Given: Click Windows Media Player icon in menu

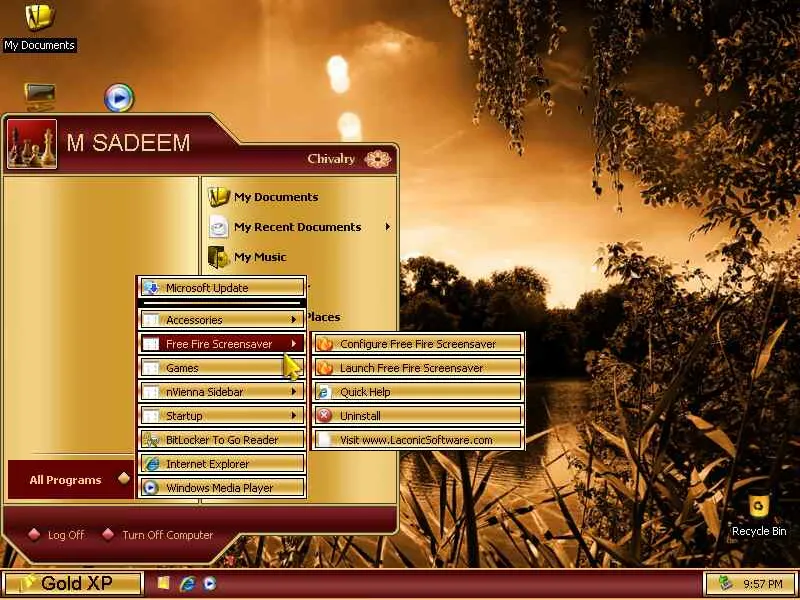Looking at the screenshot, I should pyautogui.click(x=151, y=488).
